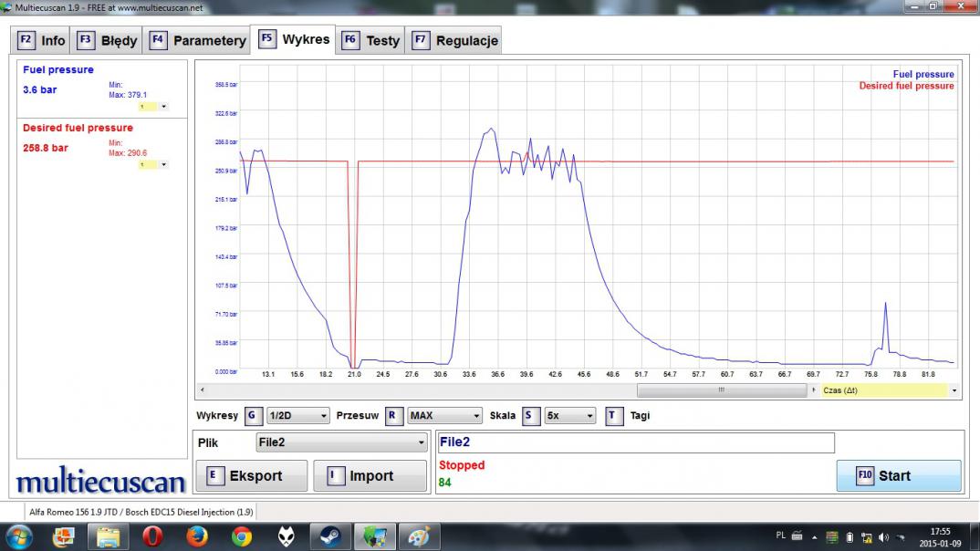This screenshot has width=980, height=551.
Task: Open the Wykresy 1/2D dropdown
Action: [x=297, y=416]
